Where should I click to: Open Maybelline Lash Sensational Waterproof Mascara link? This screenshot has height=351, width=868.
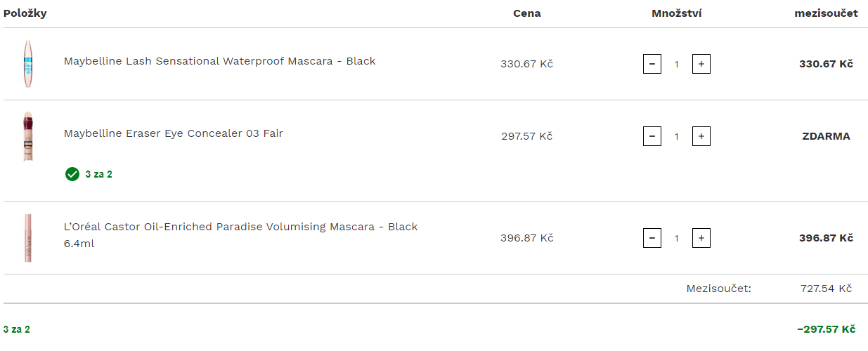(x=220, y=61)
